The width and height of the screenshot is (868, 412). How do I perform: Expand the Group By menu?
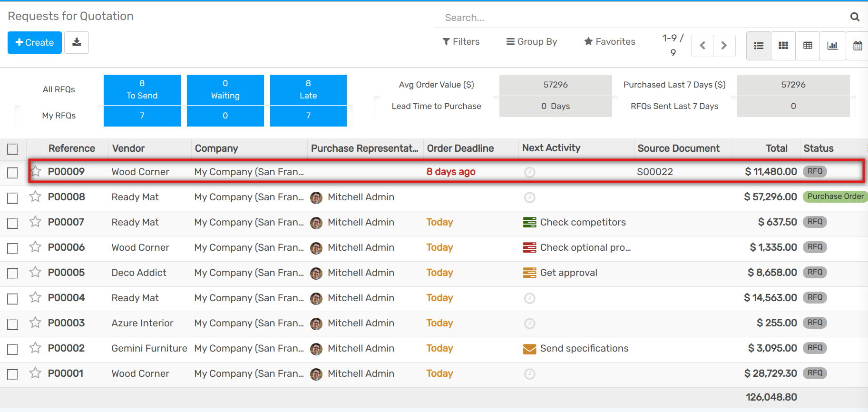click(531, 42)
